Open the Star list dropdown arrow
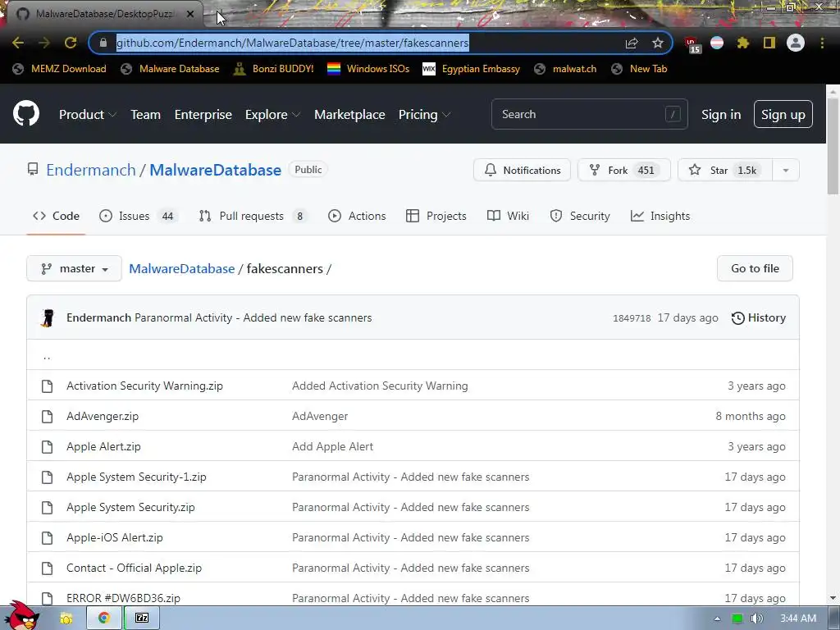Screen dimensions: 840x630 786,171
